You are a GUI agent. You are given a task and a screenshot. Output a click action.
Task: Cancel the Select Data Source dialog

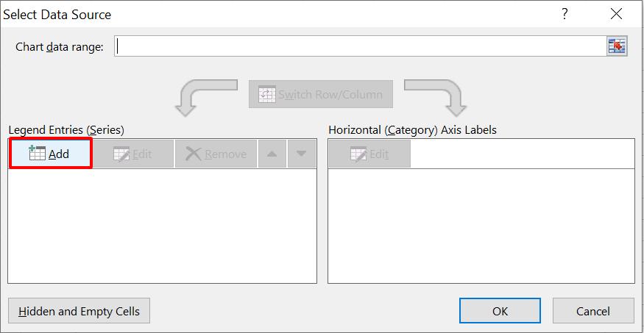pos(592,311)
